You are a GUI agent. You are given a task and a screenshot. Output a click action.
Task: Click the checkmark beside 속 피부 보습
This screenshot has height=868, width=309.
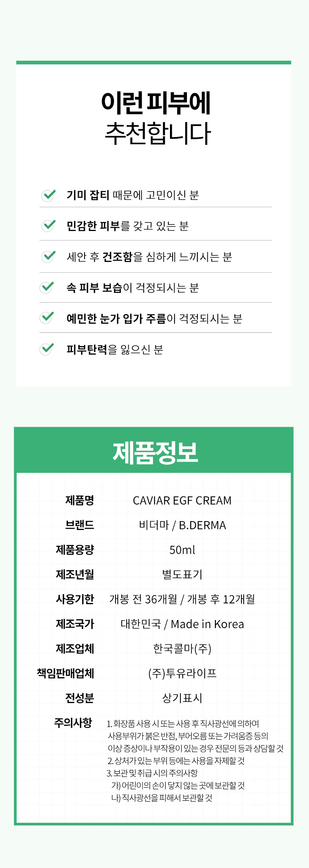(x=47, y=287)
